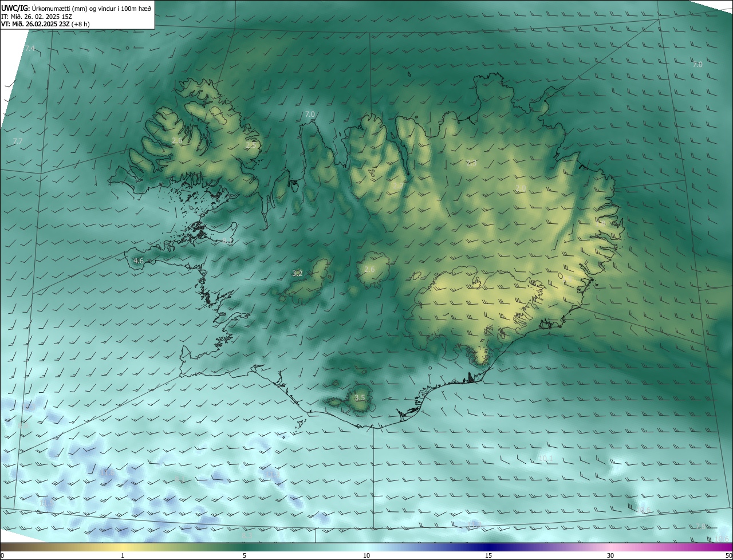
Task: Click the 2.3 value label
Action: pyautogui.click(x=471, y=163)
